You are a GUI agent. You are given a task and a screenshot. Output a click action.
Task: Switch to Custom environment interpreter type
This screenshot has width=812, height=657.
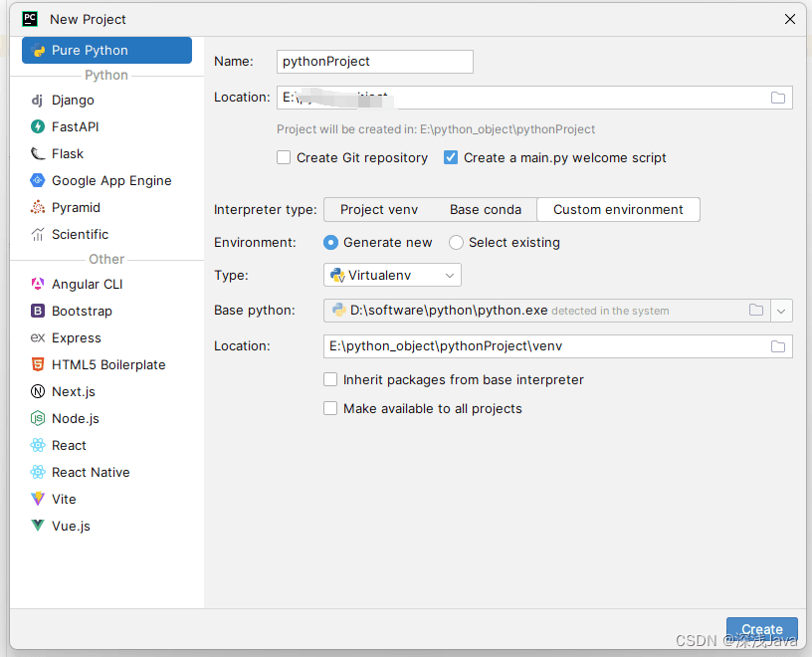coord(618,209)
